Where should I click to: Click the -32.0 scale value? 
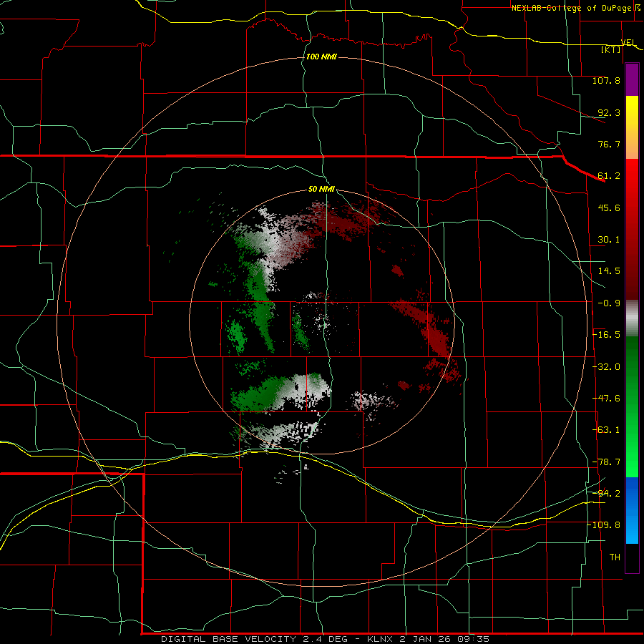pyautogui.click(x=606, y=367)
